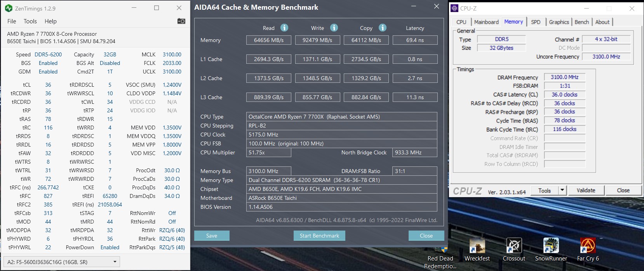Click the ZenTimings screenshot camera icon
The width and height of the screenshot is (644, 271).
181,21
